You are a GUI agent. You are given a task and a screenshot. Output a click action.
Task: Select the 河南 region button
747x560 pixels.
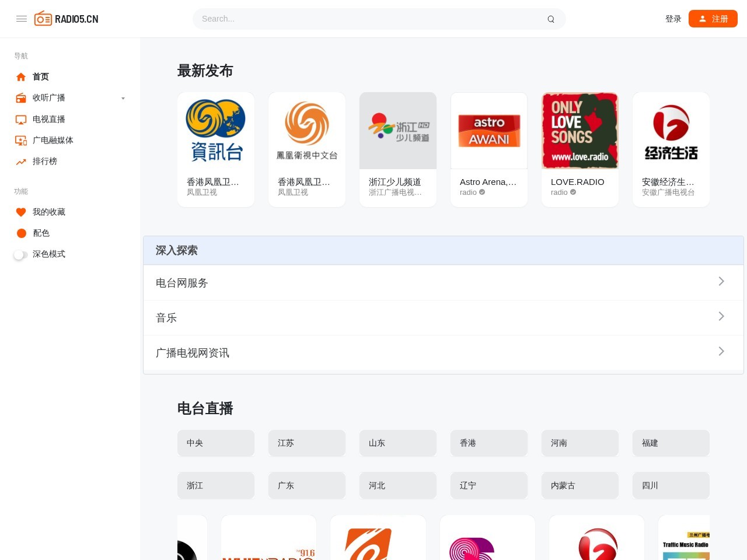[x=580, y=443]
